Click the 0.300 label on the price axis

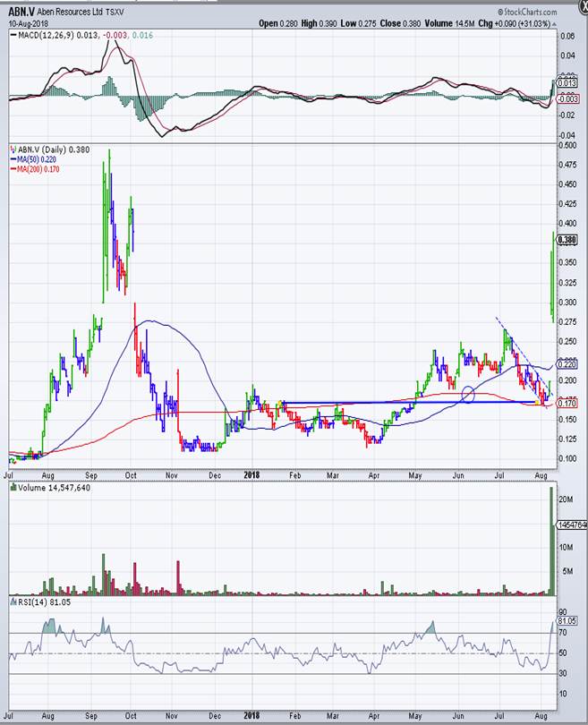coord(567,302)
